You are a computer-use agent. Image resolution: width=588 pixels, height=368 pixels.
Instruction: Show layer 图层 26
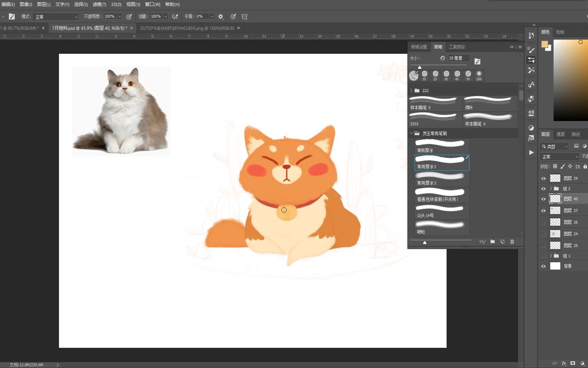click(543, 222)
